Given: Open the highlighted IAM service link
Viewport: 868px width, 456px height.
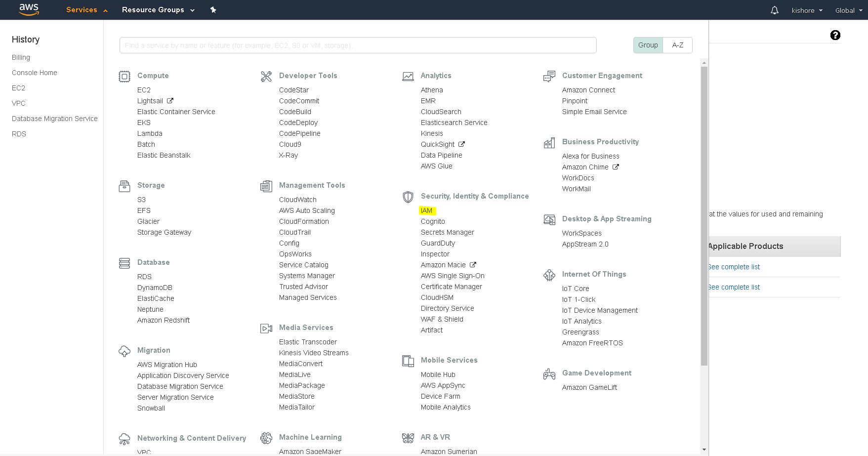Looking at the screenshot, I should coord(426,210).
